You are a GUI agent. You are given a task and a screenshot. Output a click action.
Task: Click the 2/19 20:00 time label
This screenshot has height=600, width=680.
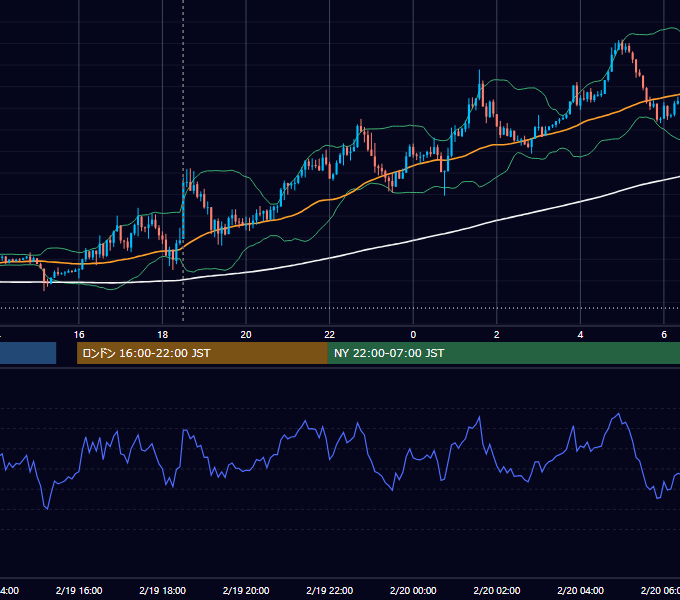(246, 590)
